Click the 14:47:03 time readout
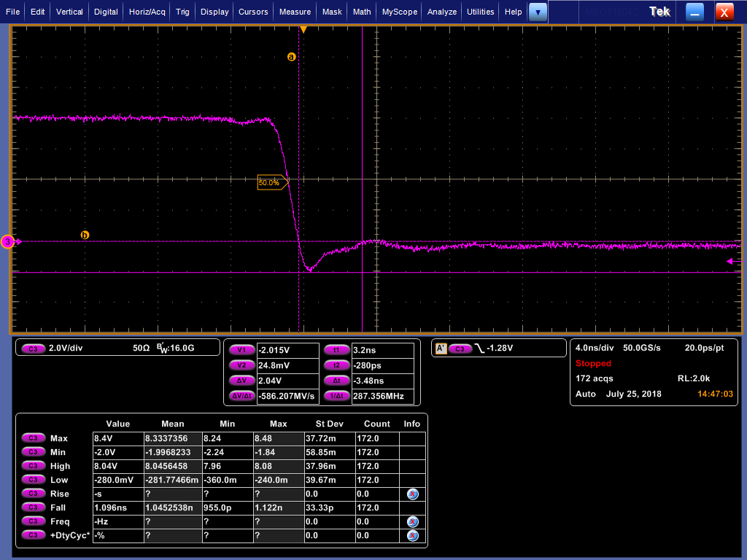The height and width of the screenshot is (560, 747). [715, 394]
